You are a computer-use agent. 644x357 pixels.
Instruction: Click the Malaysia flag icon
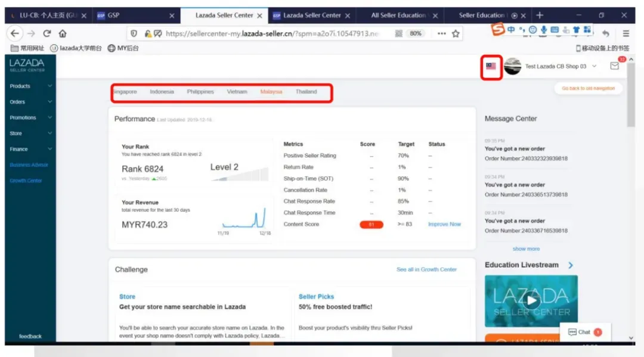click(x=491, y=66)
